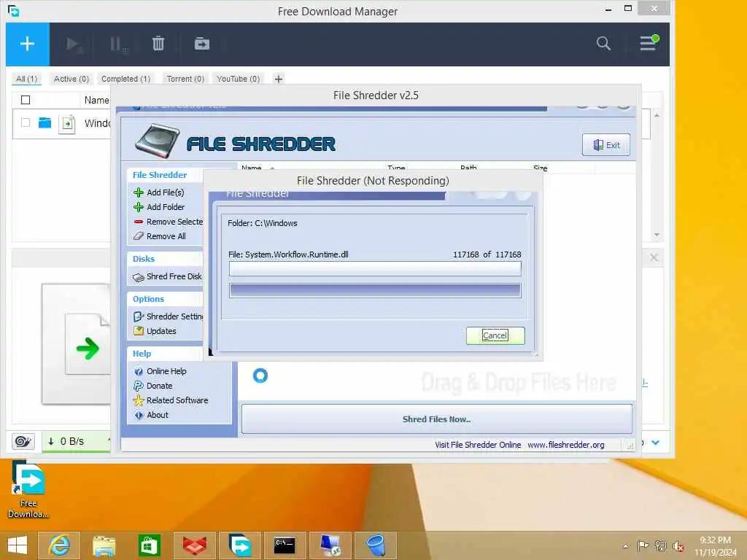747x560 pixels.
Task: Open File Explorer from the taskbar
Action: click(x=104, y=545)
